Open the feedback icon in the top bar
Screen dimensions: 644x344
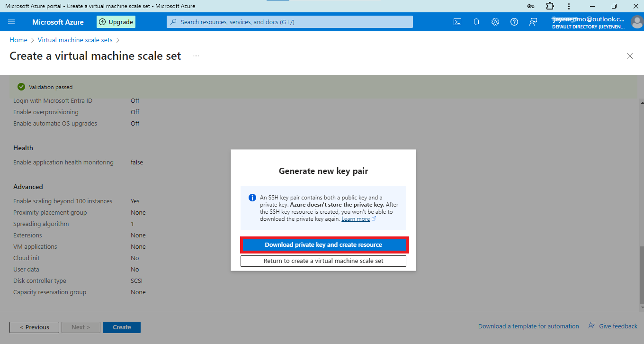point(533,22)
